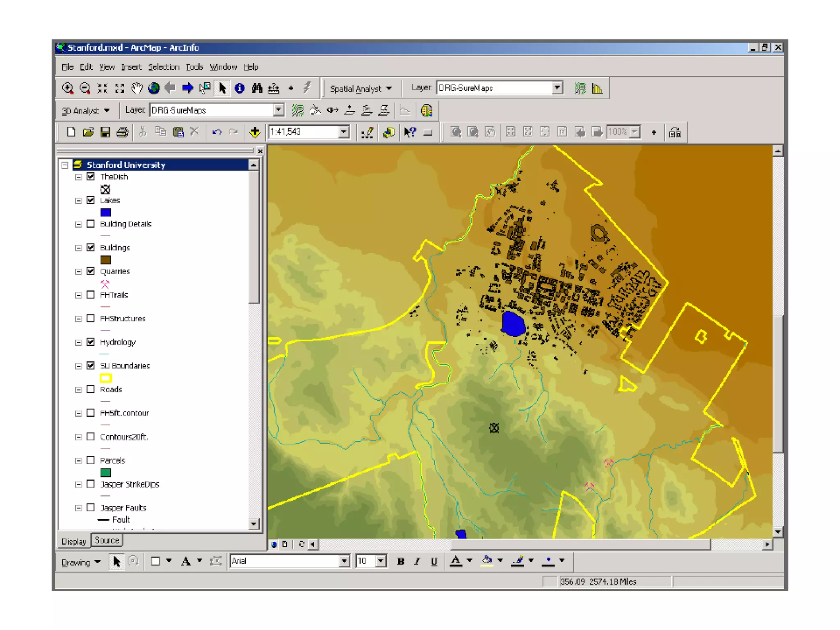The height and width of the screenshot is (630, 840).
Task: Enable the Roads layer
Action: tap(91, 389)
